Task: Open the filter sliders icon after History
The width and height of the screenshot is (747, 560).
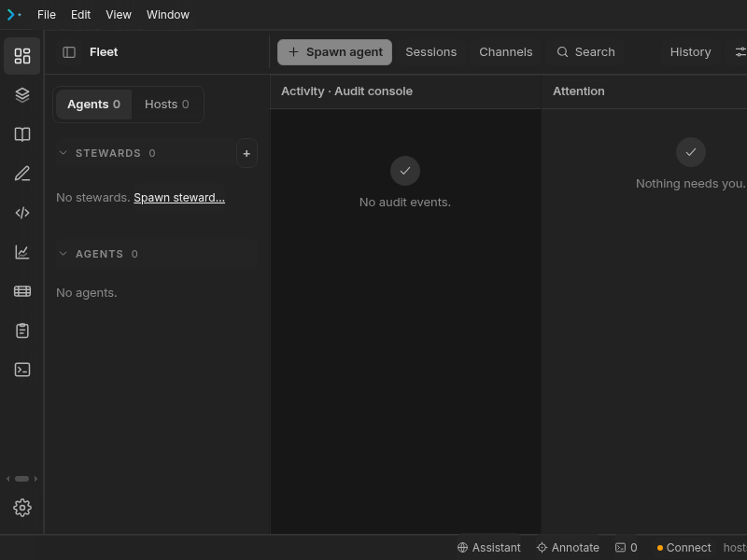Action: pos(740,52)
